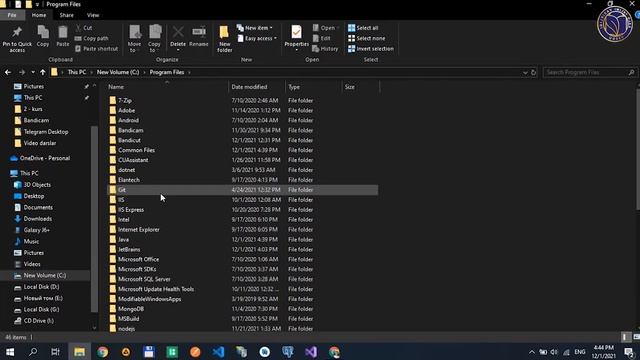Switch to the Share ribbon tab
The image size is (640, 360).
tap(67, 15)
